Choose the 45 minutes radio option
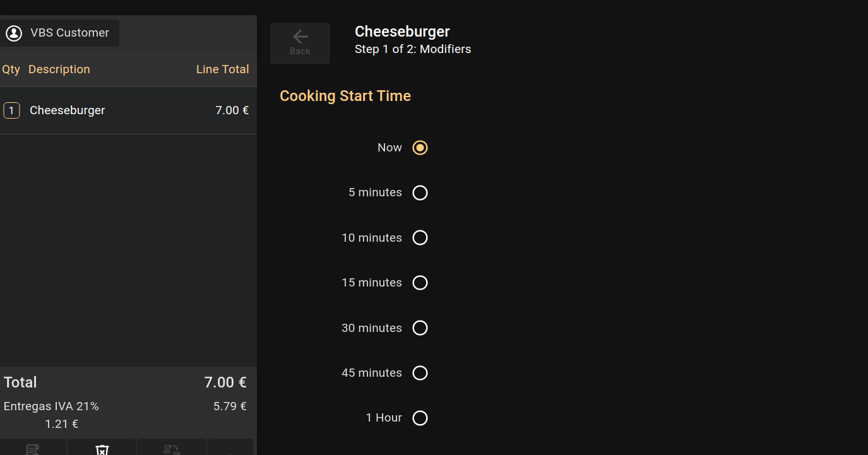868x455 pixels. pos(420,373)
